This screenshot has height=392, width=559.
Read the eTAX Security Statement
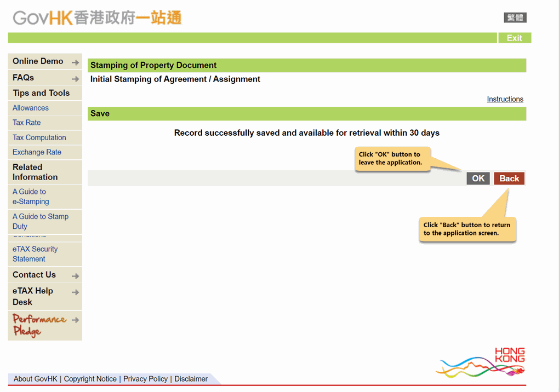pos(35,253)
